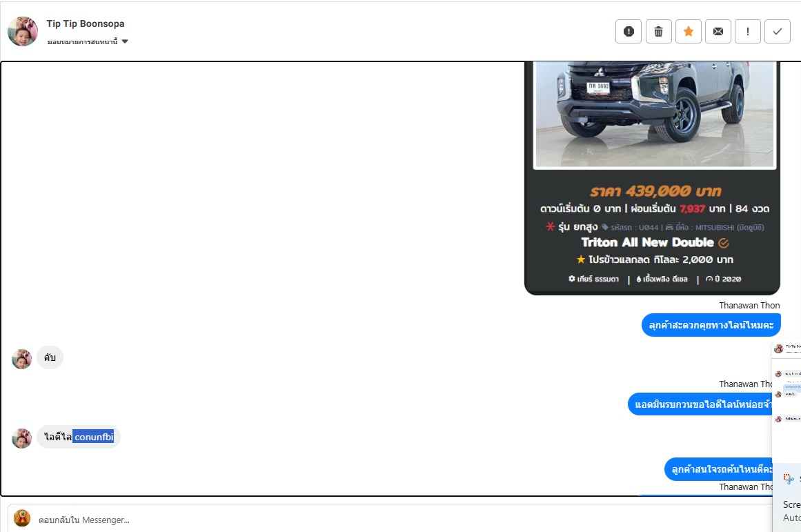Click the year 2020 label on card
This screenshot has height=532, width=801.
tap(723, 279)
